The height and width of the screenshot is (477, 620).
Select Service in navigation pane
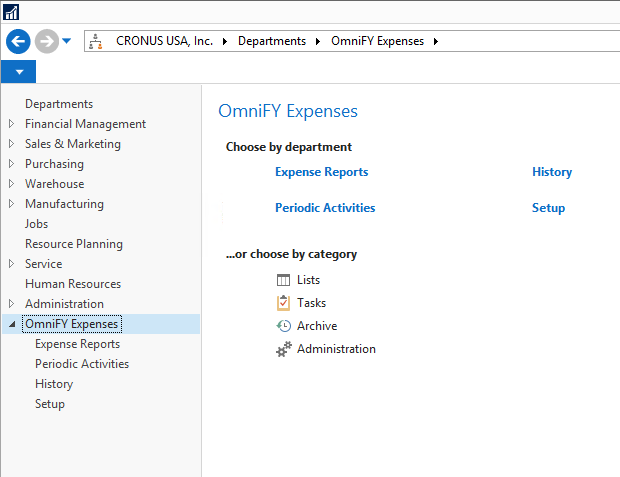pos(43,263)
